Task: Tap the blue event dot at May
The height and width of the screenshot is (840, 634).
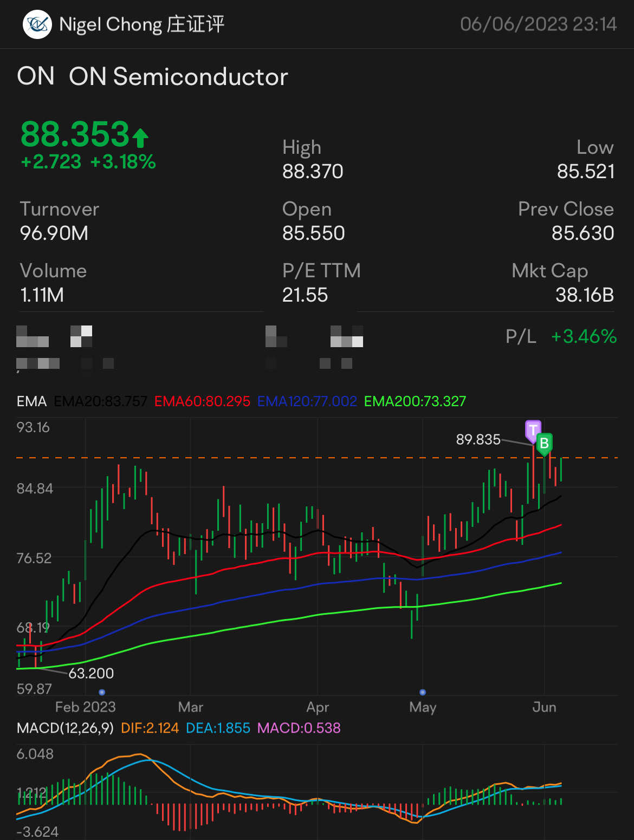Action: 423,692
